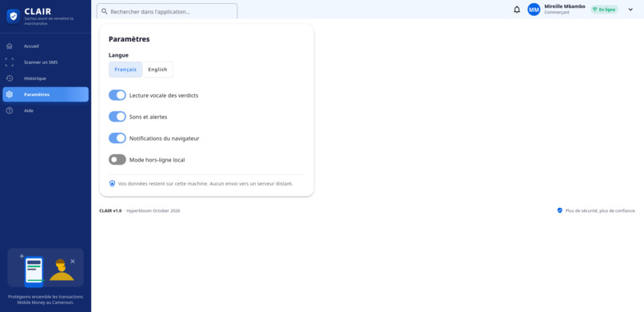644x312 pixels.
Task: Go to Accueil in sidebar
Action: 46,46
